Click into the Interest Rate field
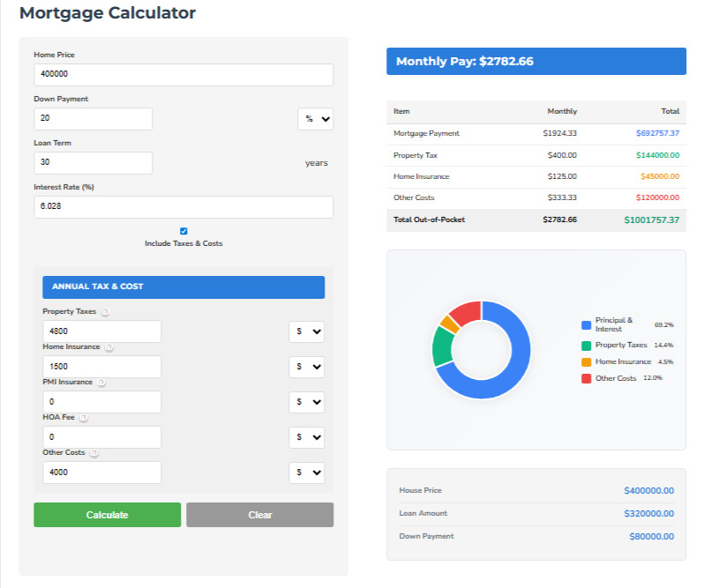 pyautogui.click(x=183, y=207)
